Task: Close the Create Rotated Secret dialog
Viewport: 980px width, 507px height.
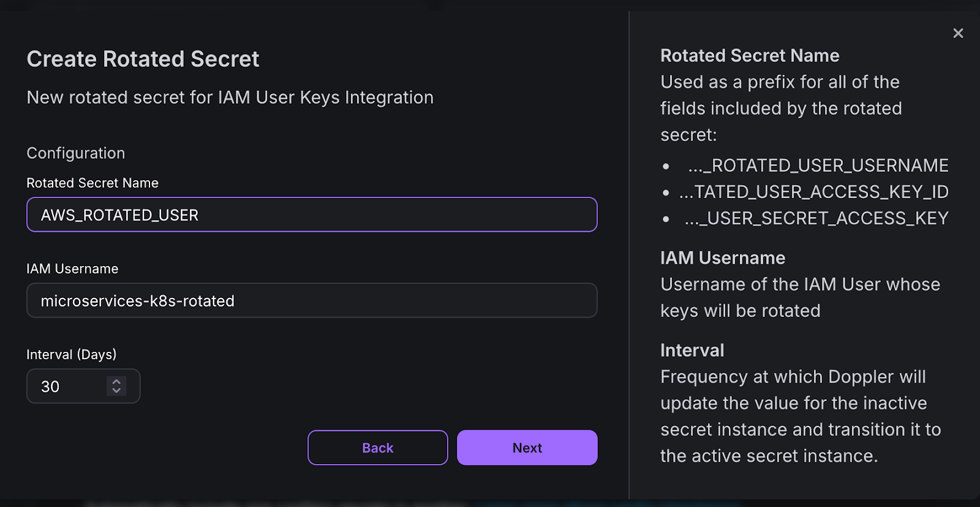Action: pyautogui.click(x=958, y=33)
